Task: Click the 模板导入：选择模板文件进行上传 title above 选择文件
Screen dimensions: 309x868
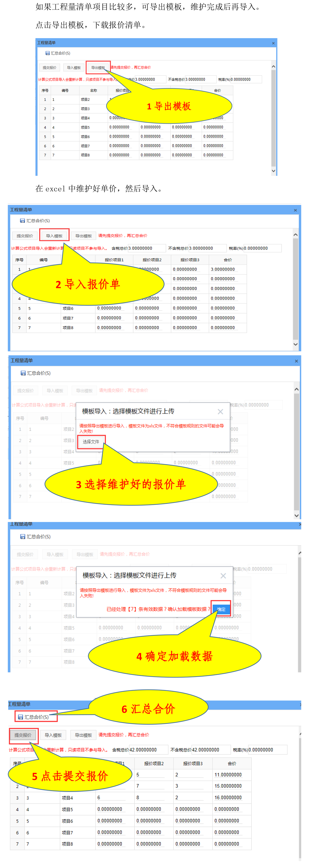Action: pyautogui.click(x=128, y=412)
